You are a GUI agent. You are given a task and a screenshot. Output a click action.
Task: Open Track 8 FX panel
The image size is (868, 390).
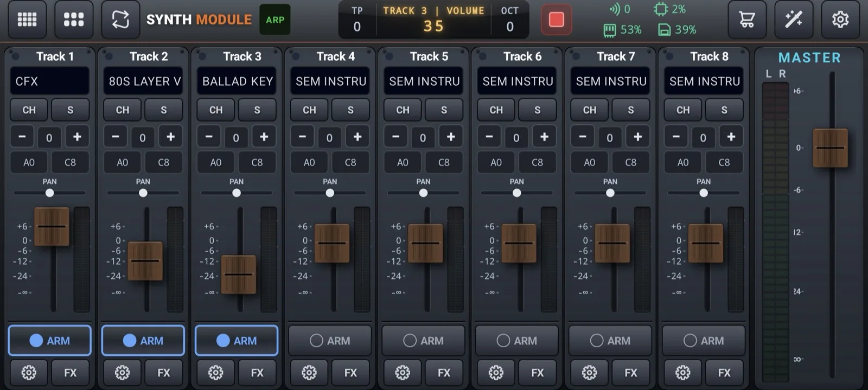pyautogui.click(x=724, y=373)
